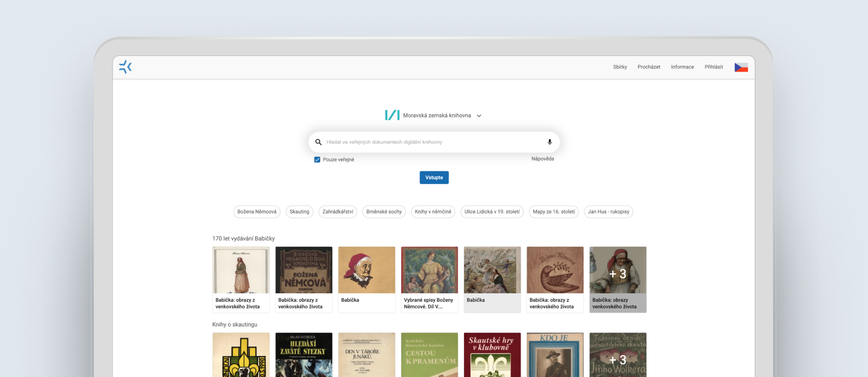Activate voice search microphone icon

(549, 142)
